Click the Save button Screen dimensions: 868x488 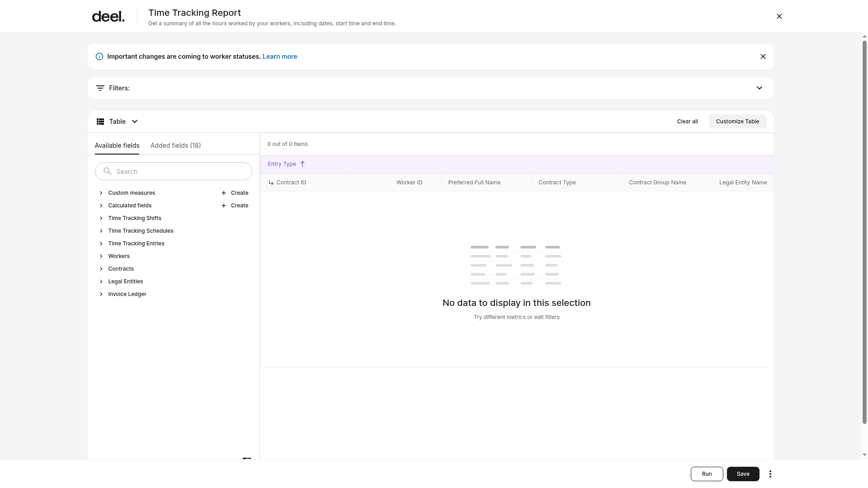743,474
